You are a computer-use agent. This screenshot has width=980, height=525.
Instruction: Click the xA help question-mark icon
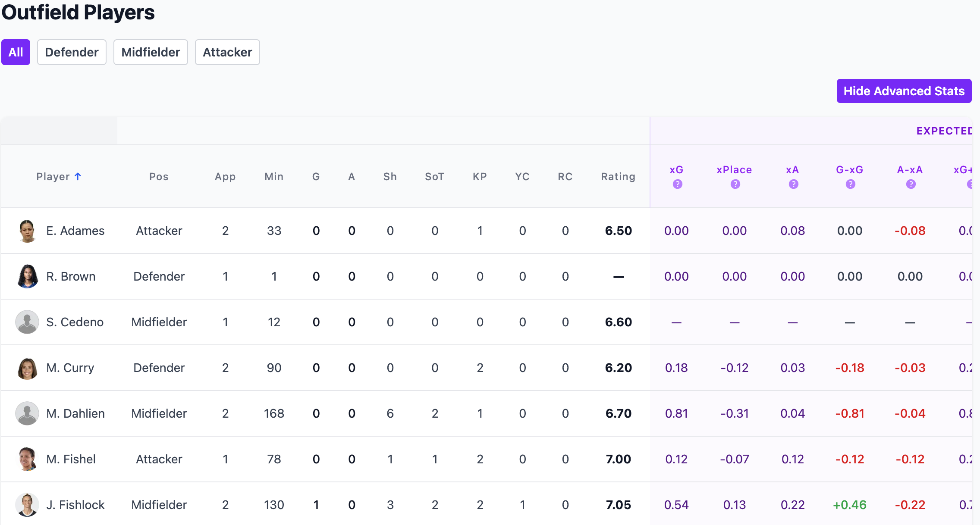(x=793, y=184)
